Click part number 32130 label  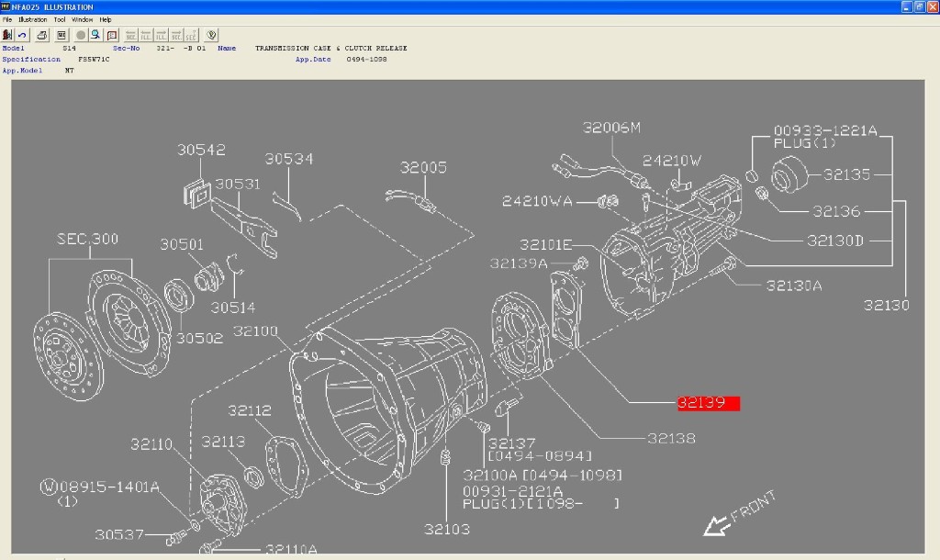pyautogui.click(x=886, y=306)
